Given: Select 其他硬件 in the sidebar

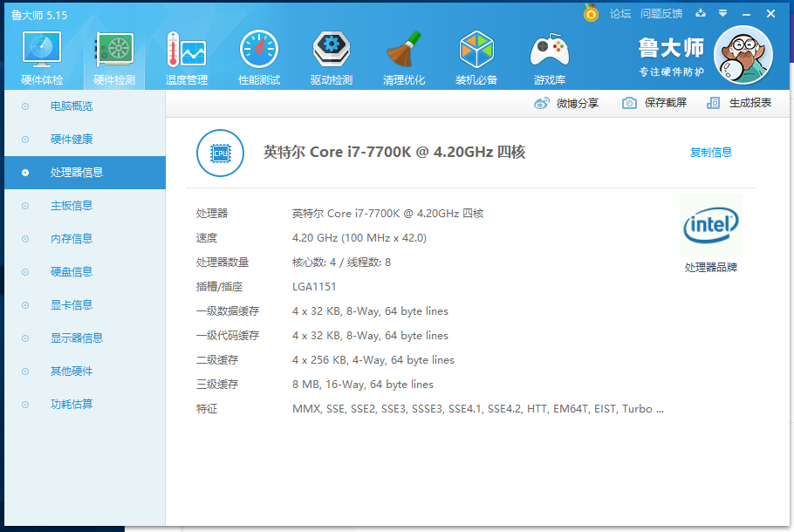Looking at the screenshot, I should point(86,372).
